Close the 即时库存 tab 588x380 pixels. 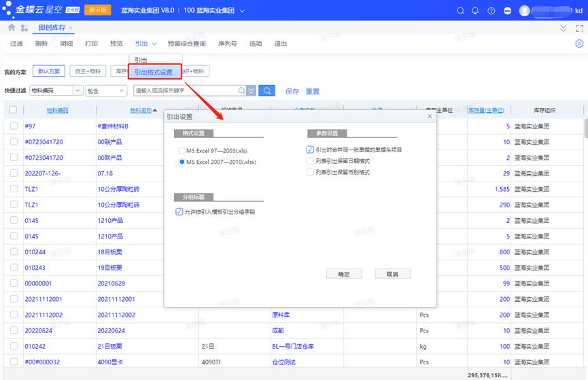[71, 28]
